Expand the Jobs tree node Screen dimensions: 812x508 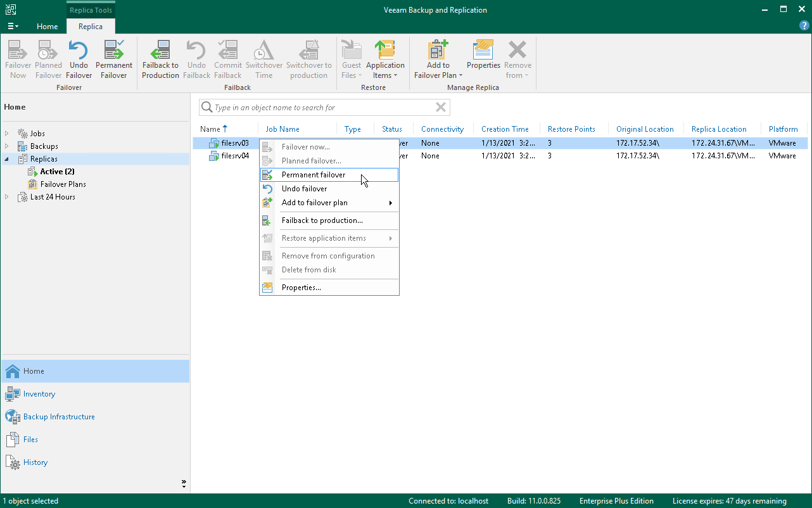click(x=7, y=134)
